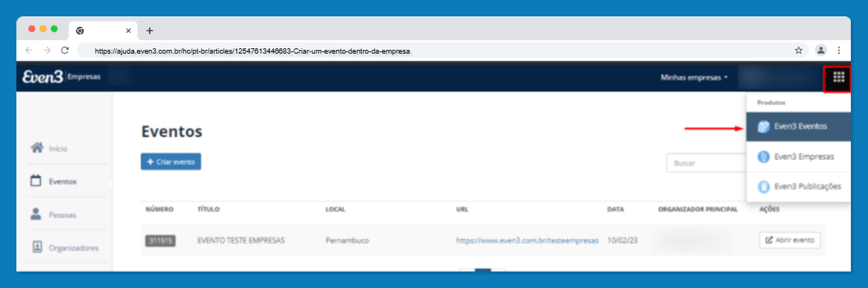Click the Even3 Empresas logo
This screenshot has width=868, height=288.
point(61,77)
